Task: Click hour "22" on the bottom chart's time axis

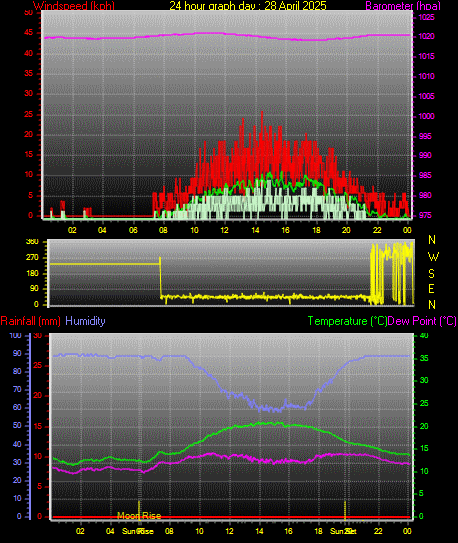Action: (378, 531)
